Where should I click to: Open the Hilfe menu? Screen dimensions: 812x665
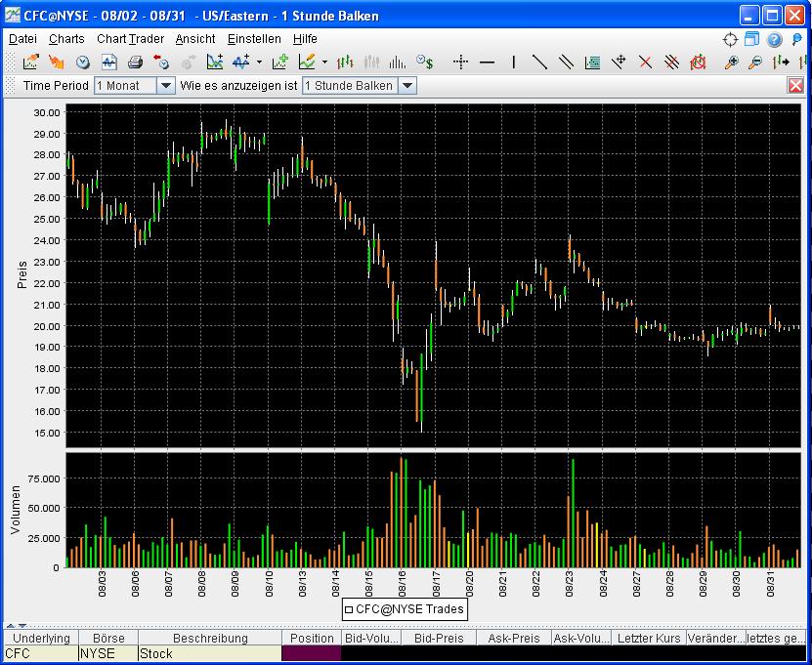[305, 39]
